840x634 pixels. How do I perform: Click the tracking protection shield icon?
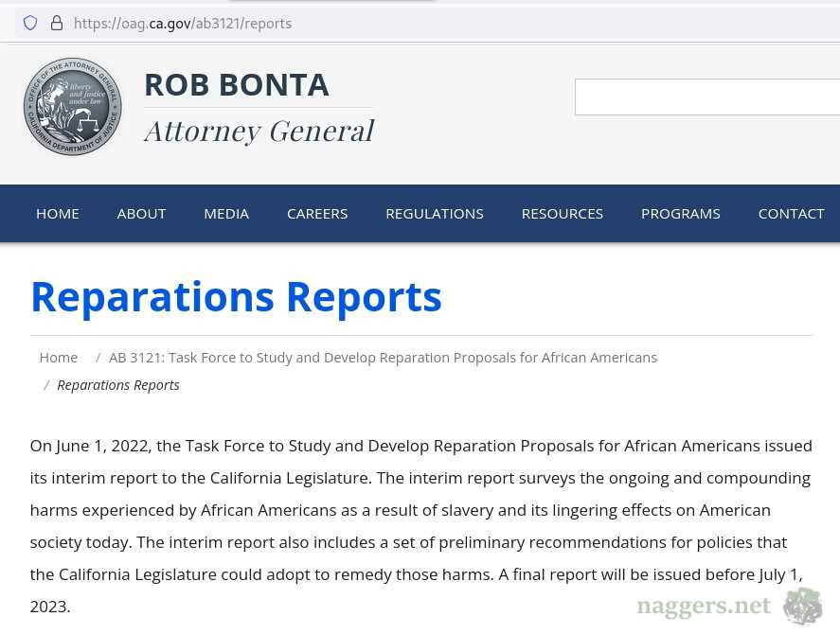[30, 23]
